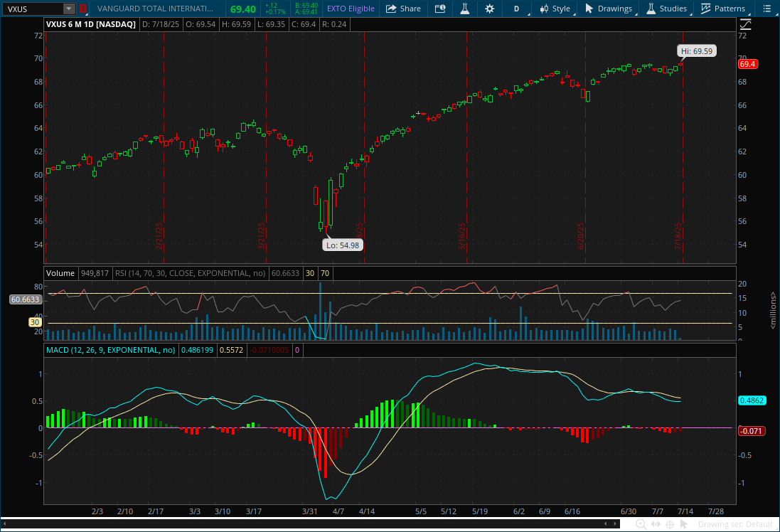780x532 pixels.
Task: Click the 3/21/25 vertical date marker
Action: [x=261, y=236]
